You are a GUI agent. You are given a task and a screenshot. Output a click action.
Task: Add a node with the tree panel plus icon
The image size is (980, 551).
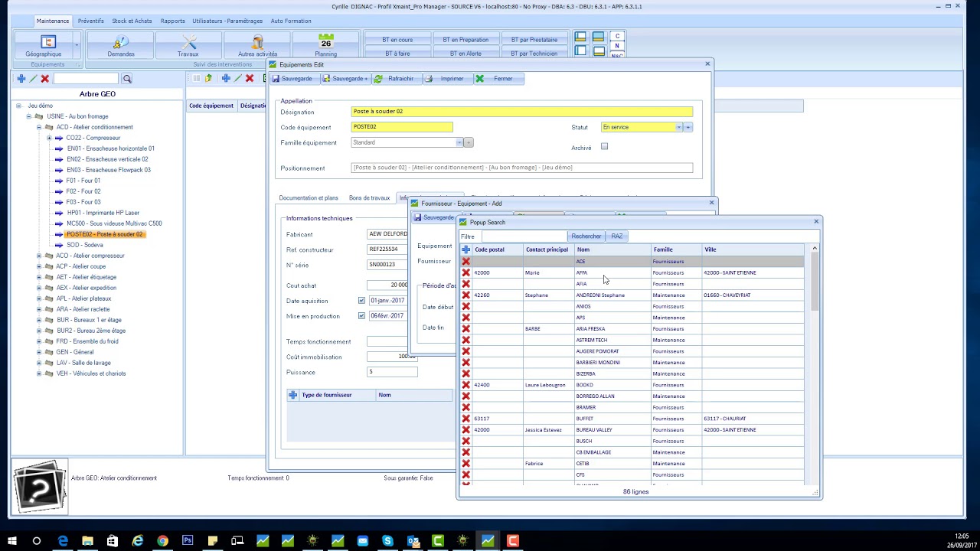[21, 79]
